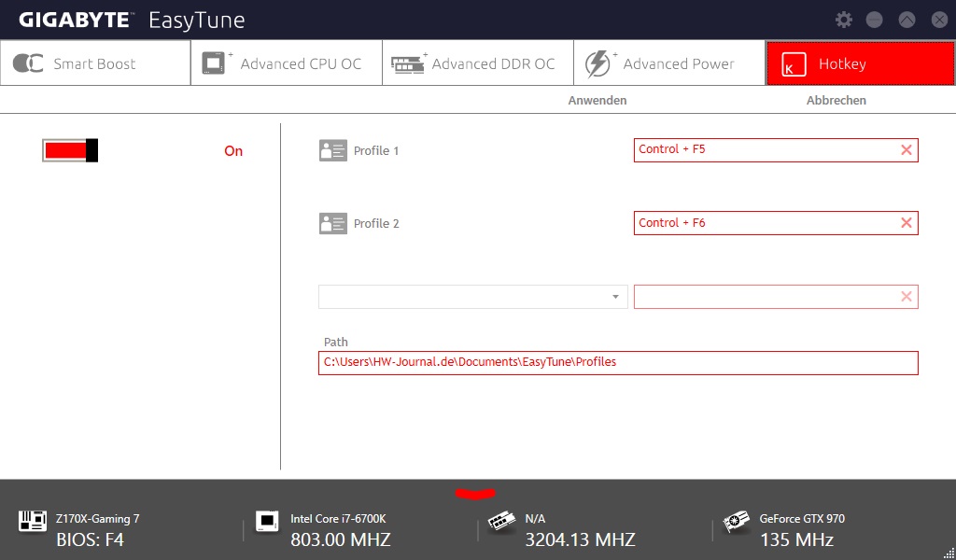Click the 803.00 MHZ CPU frequency
The image size is (956, 560).
[340, 539]
